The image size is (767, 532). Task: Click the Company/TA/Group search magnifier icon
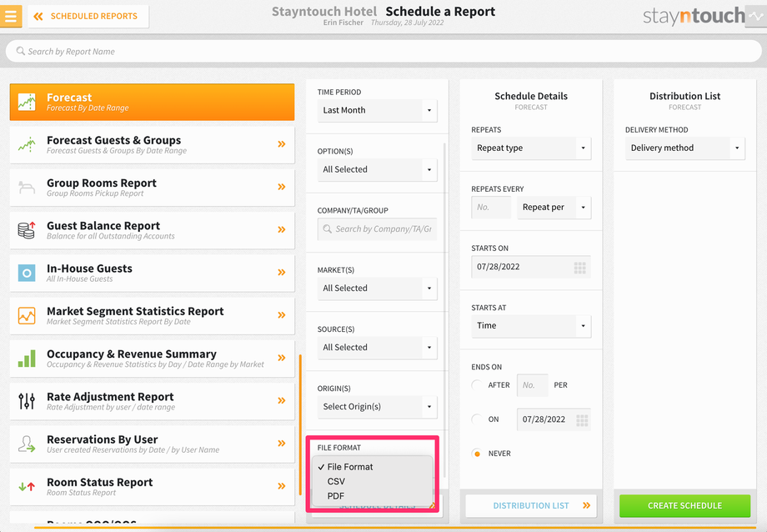(x=328, y=228)
